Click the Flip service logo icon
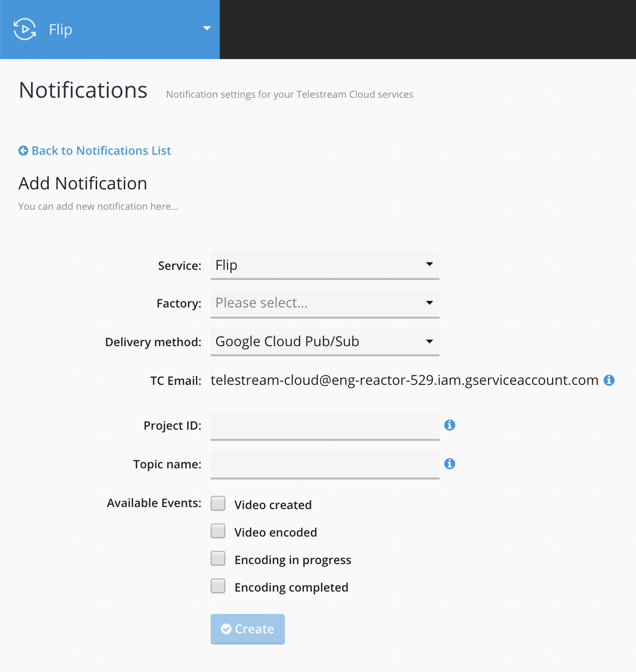 24,29
